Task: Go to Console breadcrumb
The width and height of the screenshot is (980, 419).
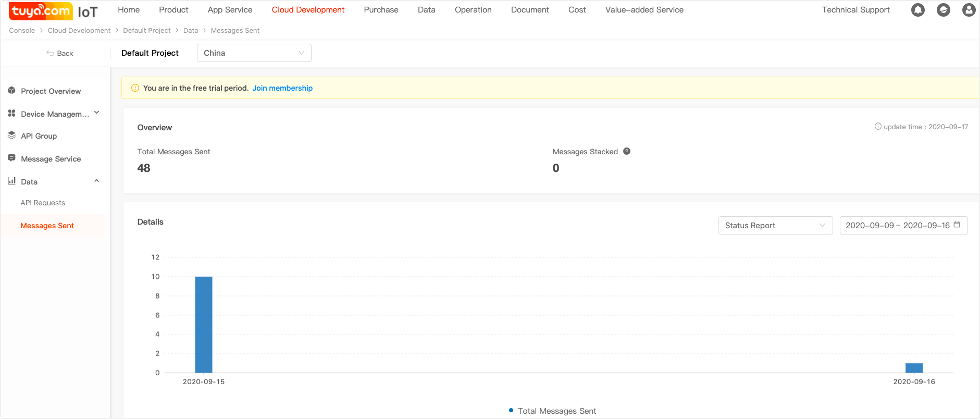Action: pyautogui.click(x=22, y=30)
